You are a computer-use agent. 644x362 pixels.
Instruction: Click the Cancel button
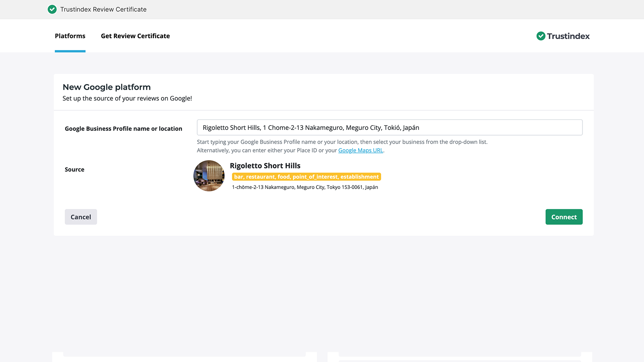pos(81,217)
